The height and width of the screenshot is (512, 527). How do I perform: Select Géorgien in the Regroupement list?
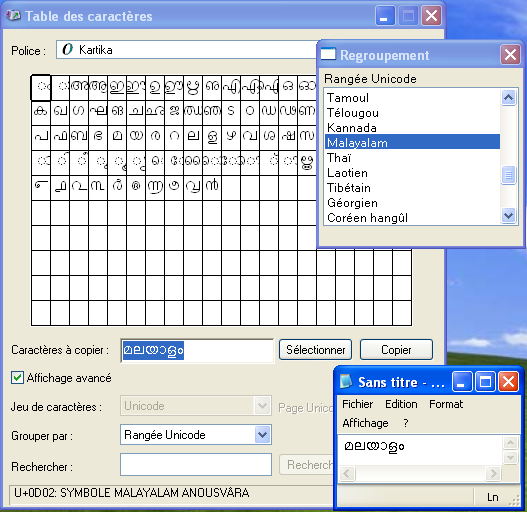coord(412,203)
